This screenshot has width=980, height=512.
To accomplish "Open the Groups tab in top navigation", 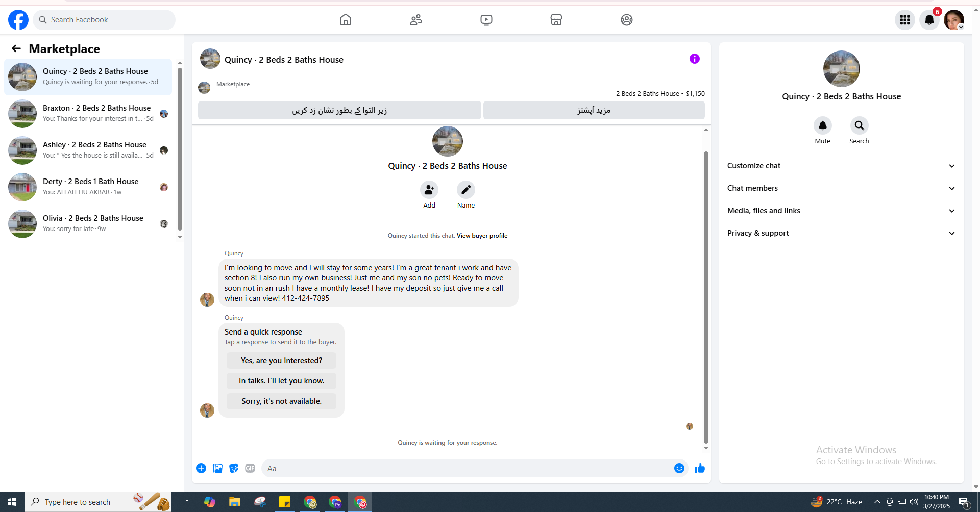I will 627,20.
